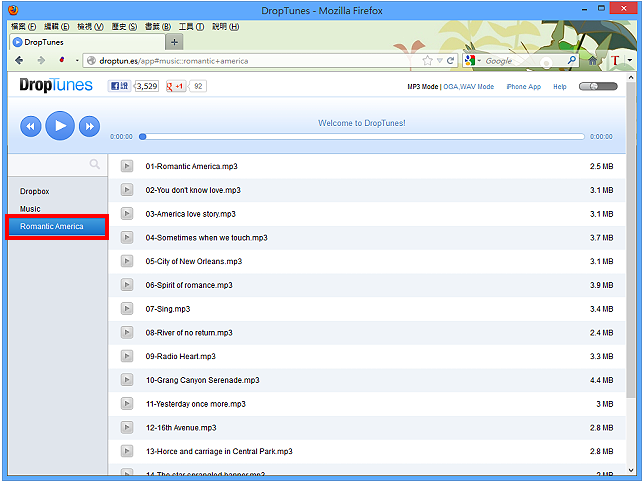Open back/forward history dropdown arrow
Viewport: 644px width, 485px height.
(x=77, y=61)
